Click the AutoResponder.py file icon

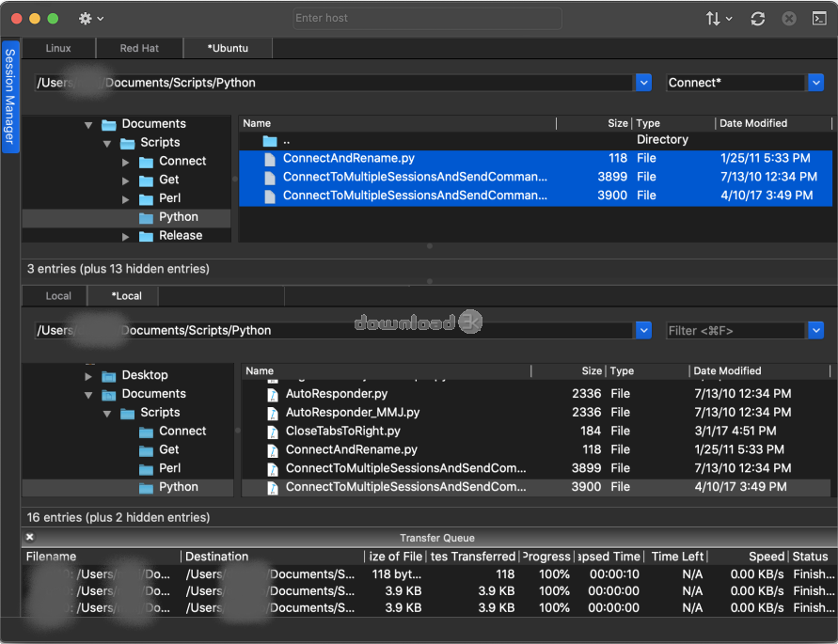coord(273,395)
